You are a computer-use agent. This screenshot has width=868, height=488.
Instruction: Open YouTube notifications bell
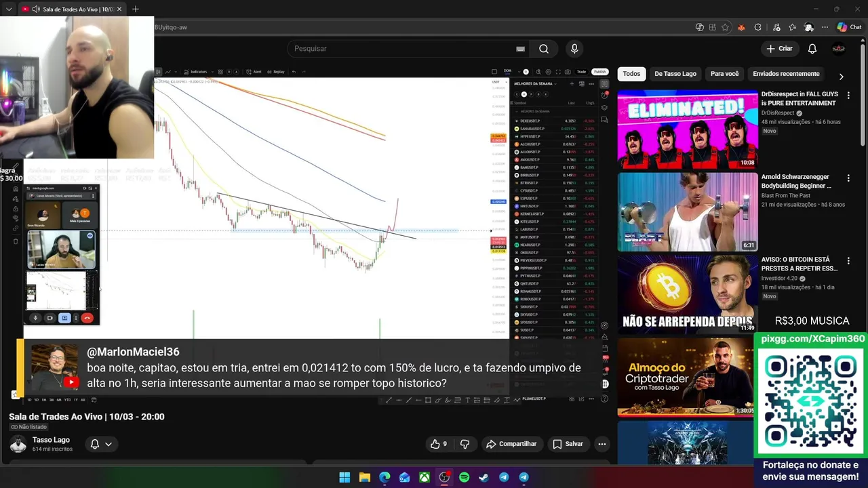click(812, 49)
